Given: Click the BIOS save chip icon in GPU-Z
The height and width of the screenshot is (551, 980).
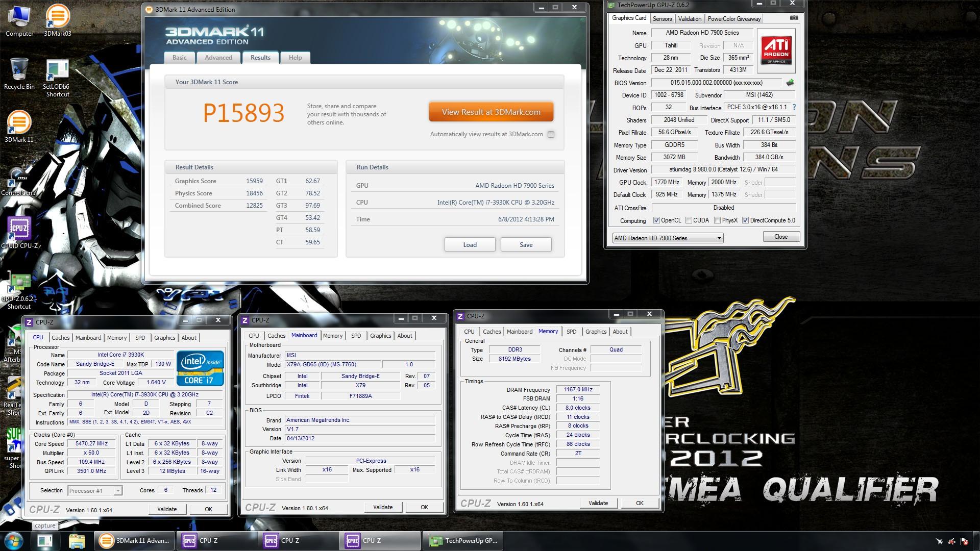Looking at the screenshot, I should (x=790, y=83).
